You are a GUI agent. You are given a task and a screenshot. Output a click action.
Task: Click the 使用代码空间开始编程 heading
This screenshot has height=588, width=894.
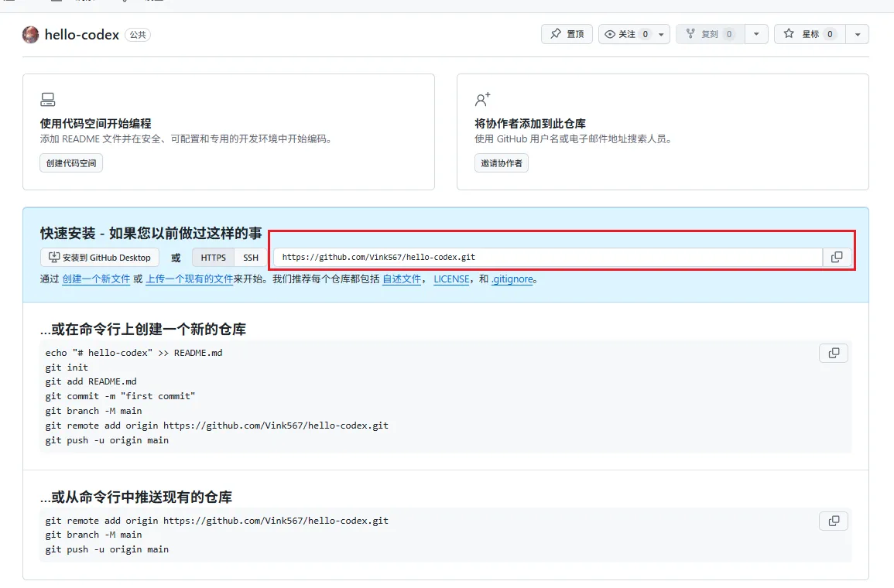(x=95, y=124)
